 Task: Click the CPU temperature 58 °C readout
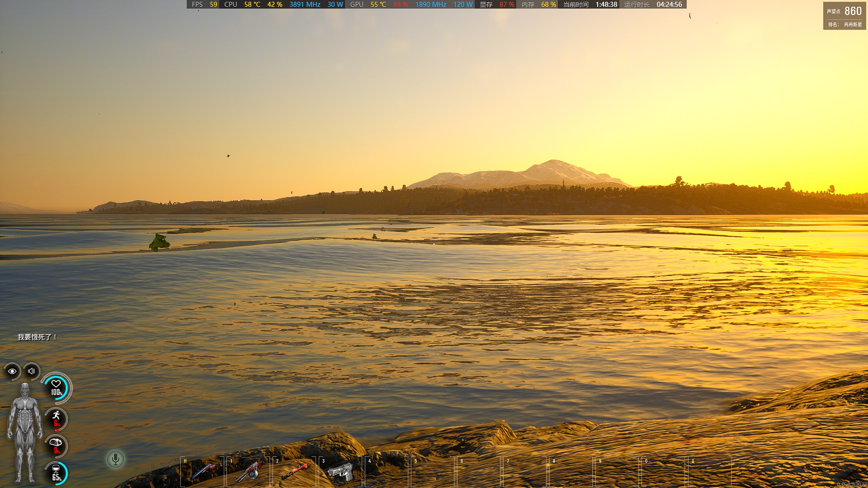[x=252, y=5]
